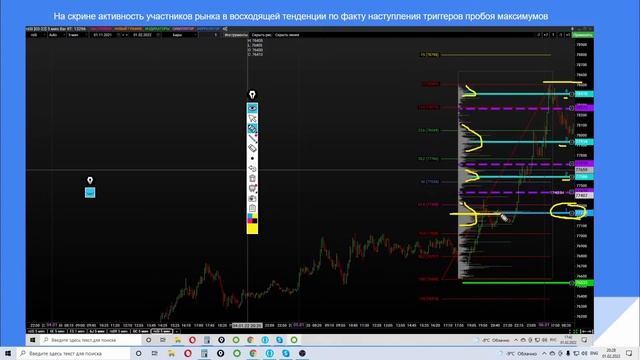Click the light-bulb handle above the drawing toolbar

[x=252, y=95]
